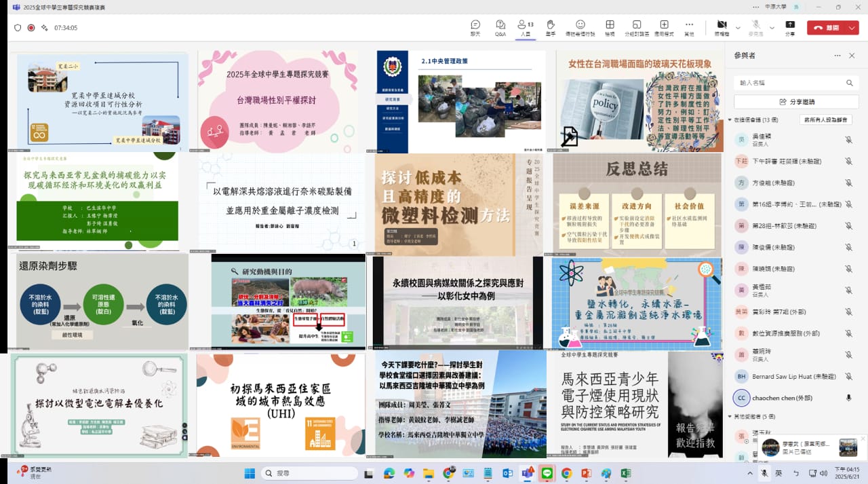Toggle the meeting recording indicator
This screenshot has height=484, width=868.
pos(30,27)
